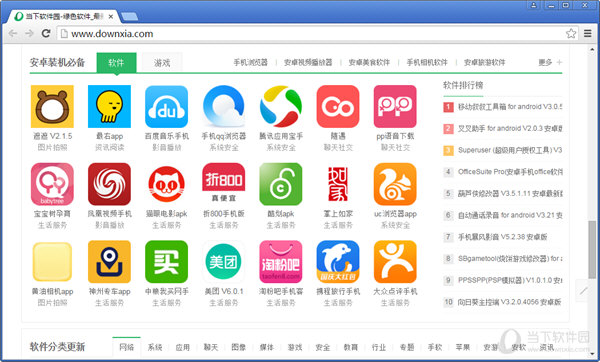
Task: Click the scrollbar down arrow
Action: pyautogui.click(x=592, y=354)
